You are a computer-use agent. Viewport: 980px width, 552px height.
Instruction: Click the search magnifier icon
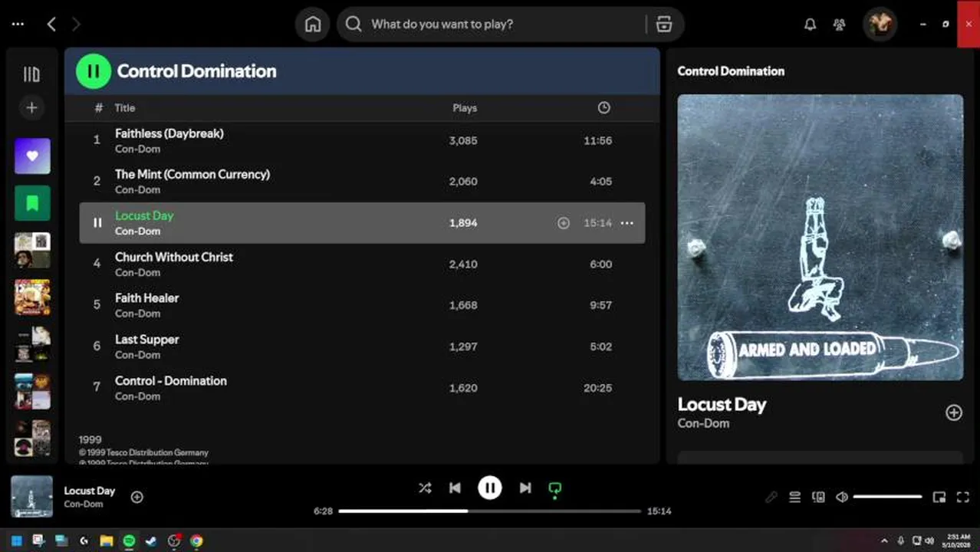tap(354, 25)
